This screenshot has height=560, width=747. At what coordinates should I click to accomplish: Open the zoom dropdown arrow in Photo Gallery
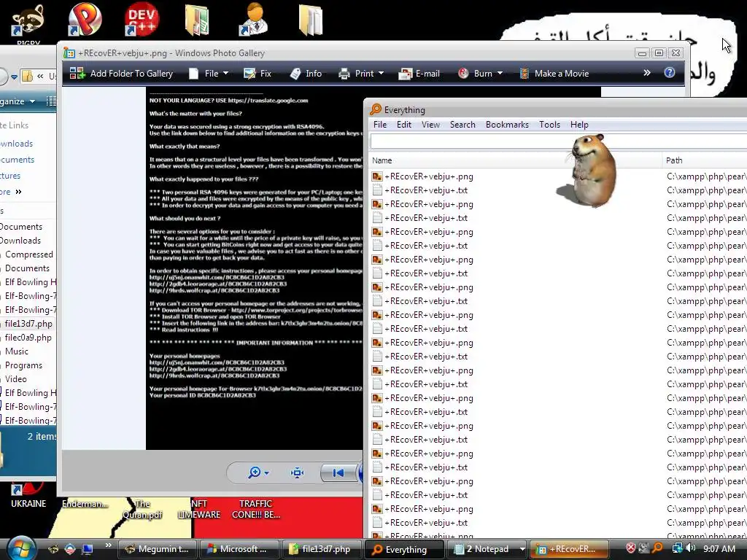click(x=266, y=472)
